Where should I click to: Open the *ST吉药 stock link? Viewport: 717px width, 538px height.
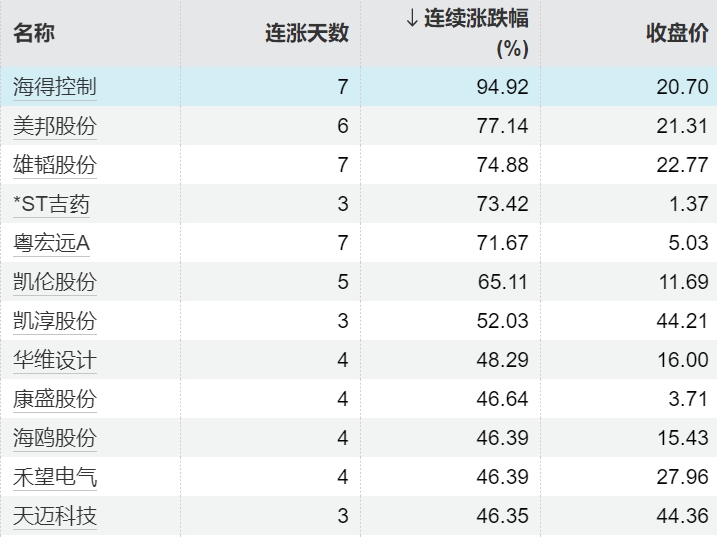click(51, 204)
